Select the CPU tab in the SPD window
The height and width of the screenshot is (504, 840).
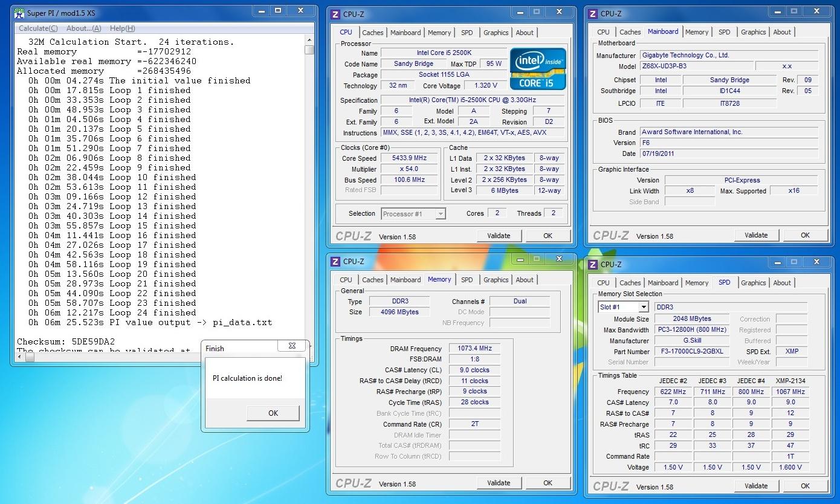coord(603,283)
